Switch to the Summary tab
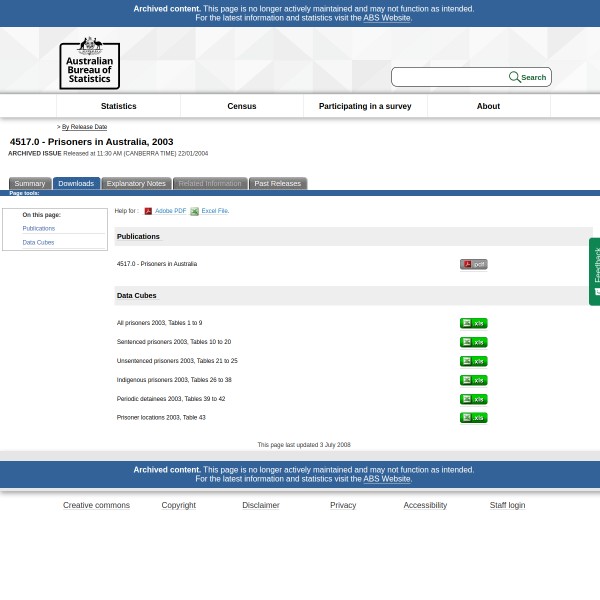The height and width of the screenshot is (600, 600). 29,184
